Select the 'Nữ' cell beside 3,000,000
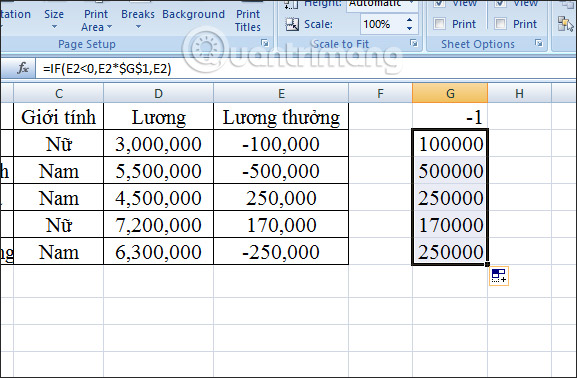The image size is (577, 378). pyautogui.click(x=59, y=144)
